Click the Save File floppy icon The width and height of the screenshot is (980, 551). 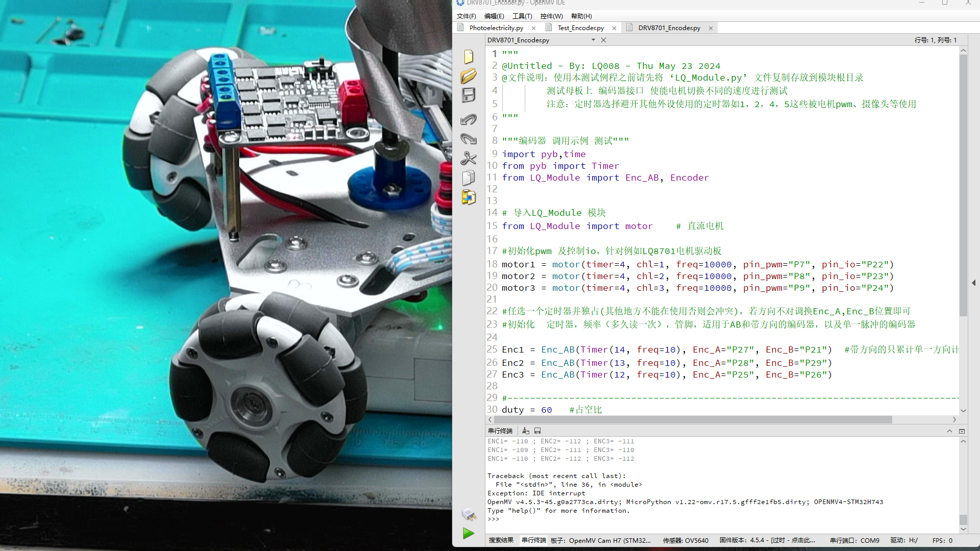469,95
